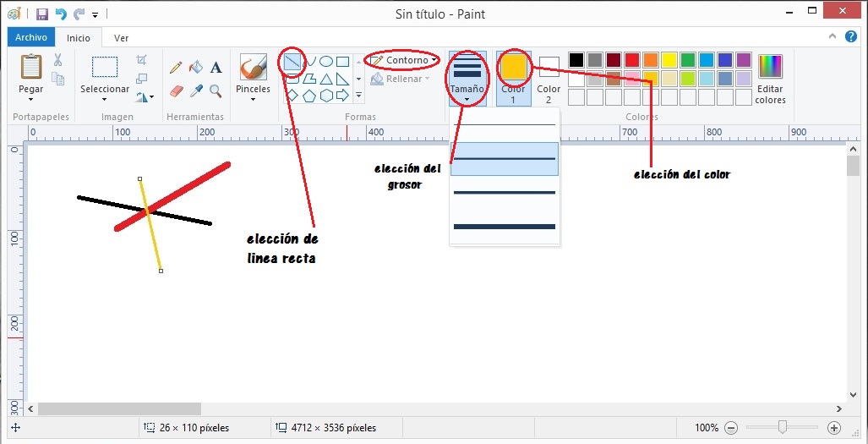Activate the Color 2 box
The height and width of the screenshot is (444, 868).
tap(549, 78)
